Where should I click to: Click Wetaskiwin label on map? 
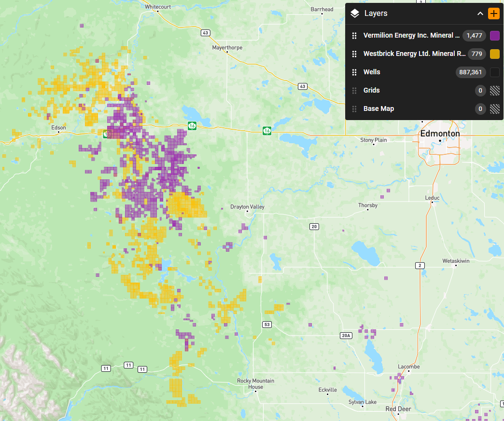(456, 261)
